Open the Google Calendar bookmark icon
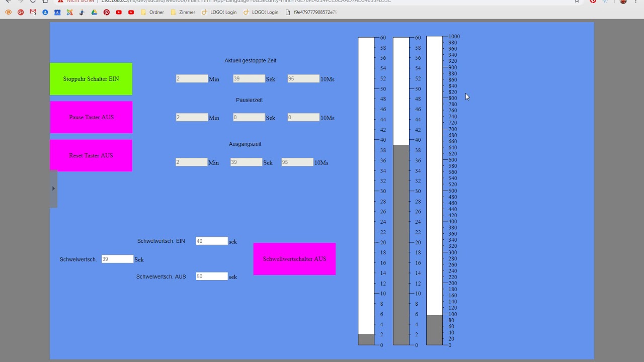This screenshot has width=644, height=362. point(57,12)
